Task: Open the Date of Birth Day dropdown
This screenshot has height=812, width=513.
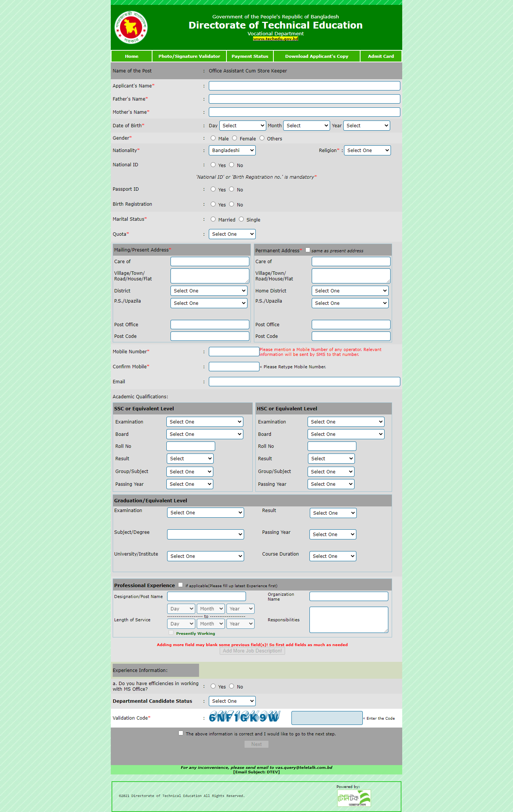Action: pyautogui.click(x=243, y=126)
